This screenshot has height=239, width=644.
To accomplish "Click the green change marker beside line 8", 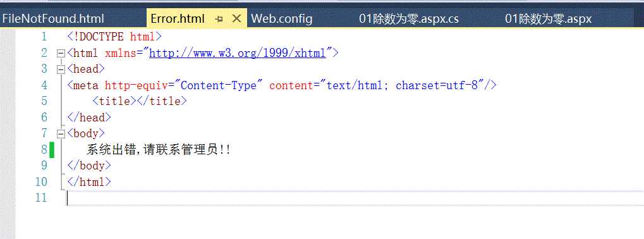I will (x=52, y=150).
